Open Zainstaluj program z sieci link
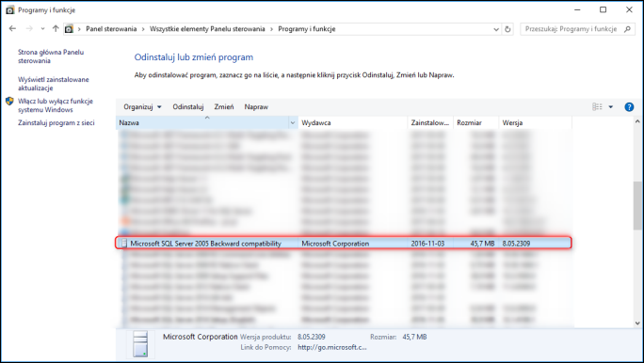Image resolution: width=644 pixels, height=363 pixels. 56,122
